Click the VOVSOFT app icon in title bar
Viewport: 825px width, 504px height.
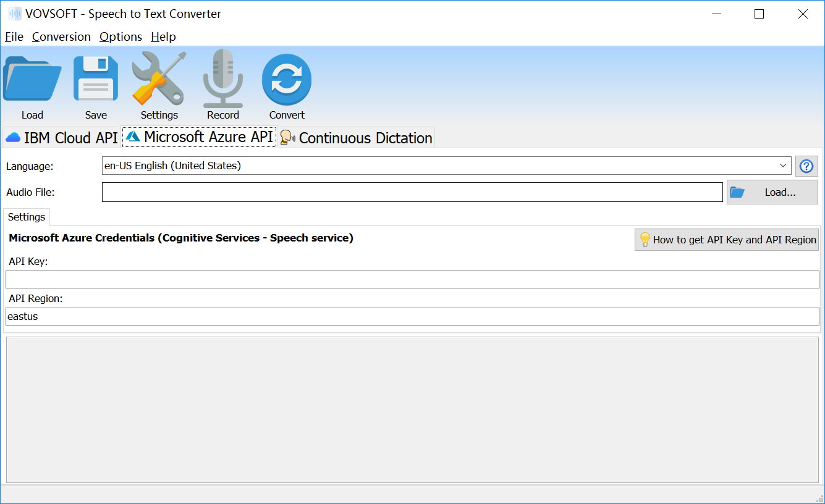(14, 14)
